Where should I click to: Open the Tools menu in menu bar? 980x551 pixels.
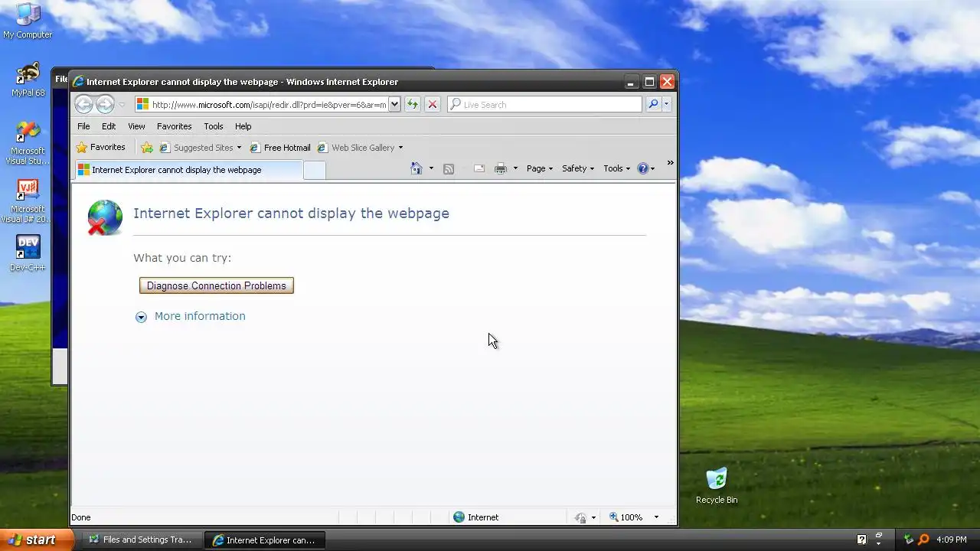214,126
